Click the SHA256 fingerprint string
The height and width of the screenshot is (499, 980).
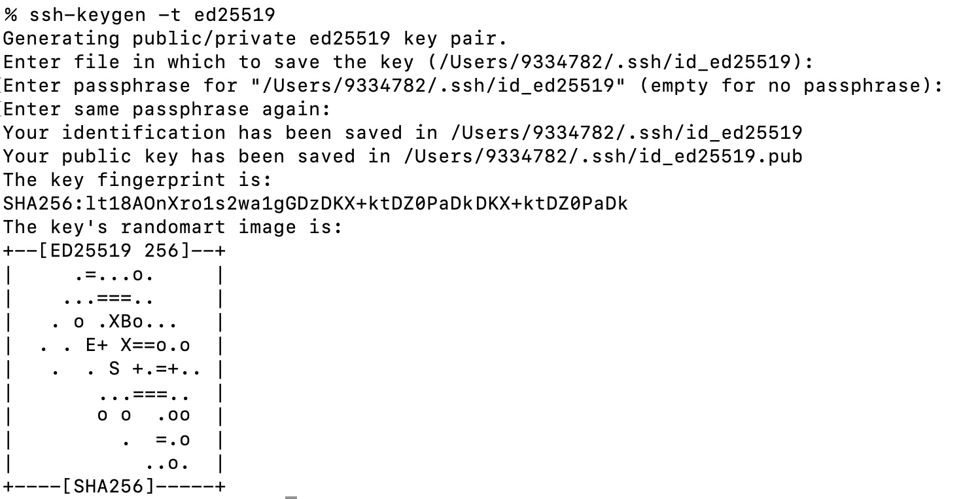click(x=315, y=204)
